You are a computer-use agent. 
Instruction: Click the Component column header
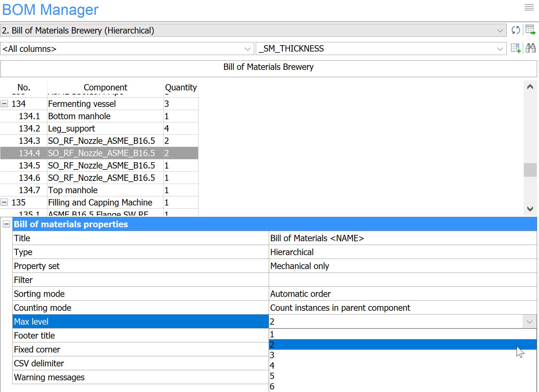[x=105, y=87]
